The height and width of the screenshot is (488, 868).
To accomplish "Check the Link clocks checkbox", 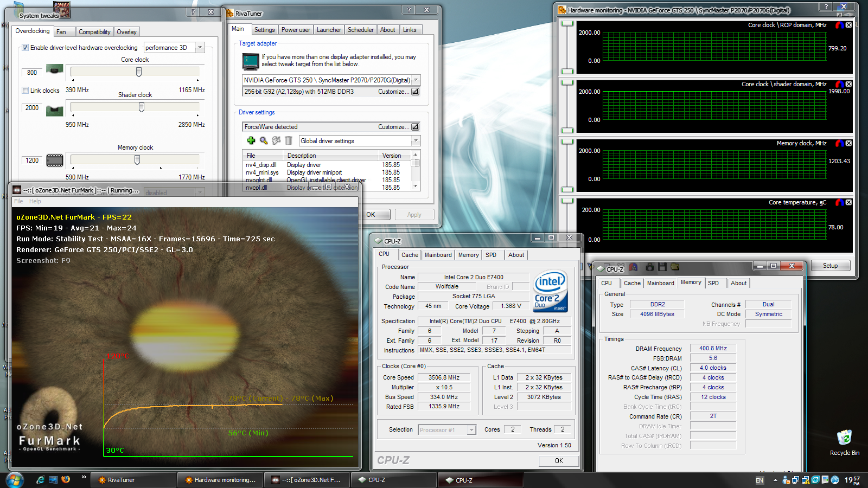I will [25, 91].
